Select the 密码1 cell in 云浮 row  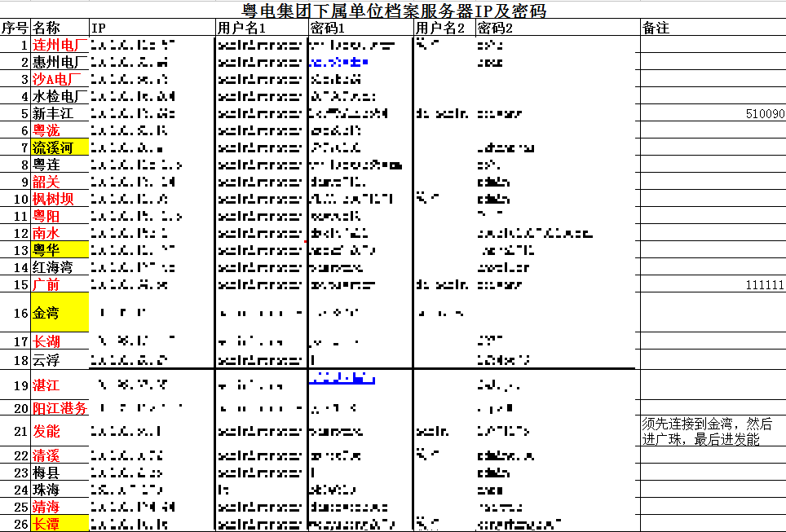point(360,359)
